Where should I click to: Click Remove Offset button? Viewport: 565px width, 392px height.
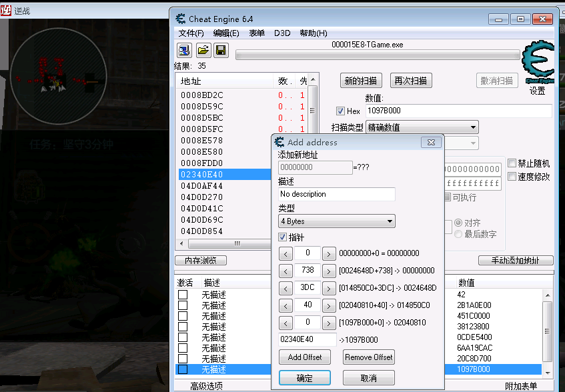(369, 357)
